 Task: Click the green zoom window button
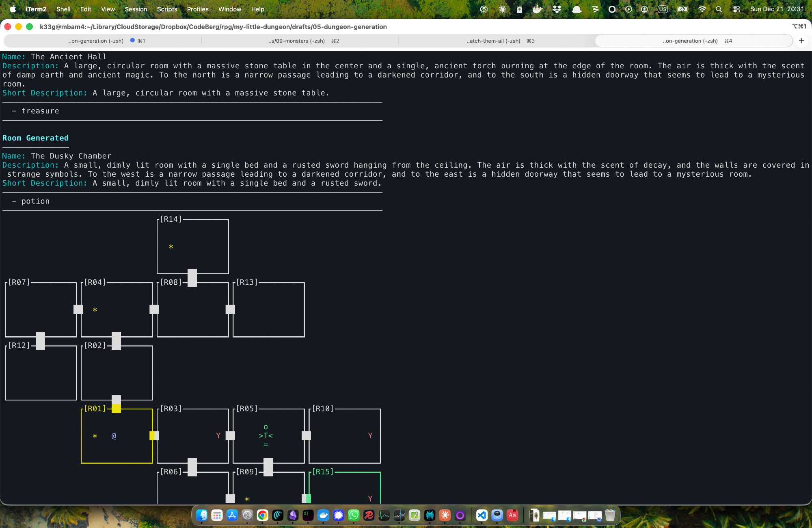(x=29, y=26)
